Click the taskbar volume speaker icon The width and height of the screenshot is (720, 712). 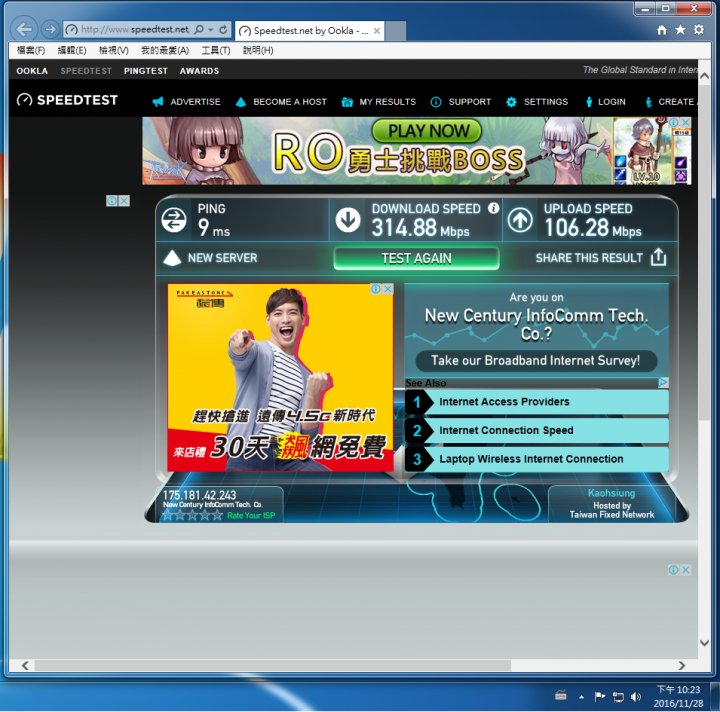coord(636,697)
